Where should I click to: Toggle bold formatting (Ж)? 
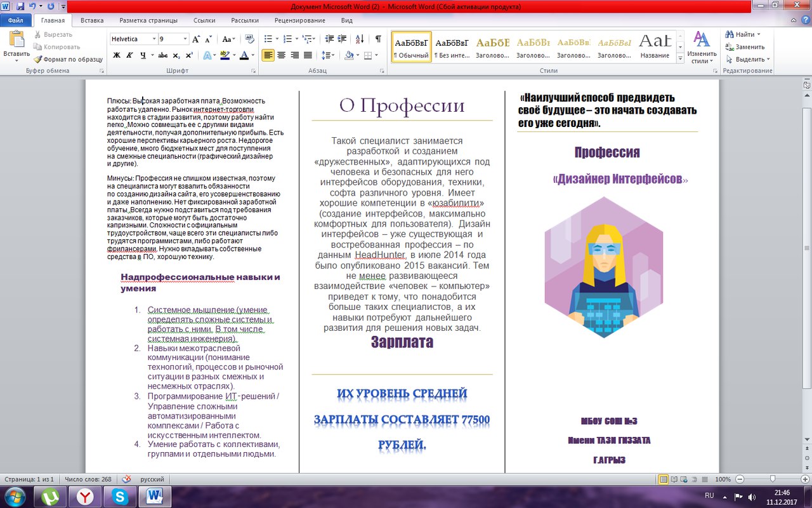coord(116,55)
